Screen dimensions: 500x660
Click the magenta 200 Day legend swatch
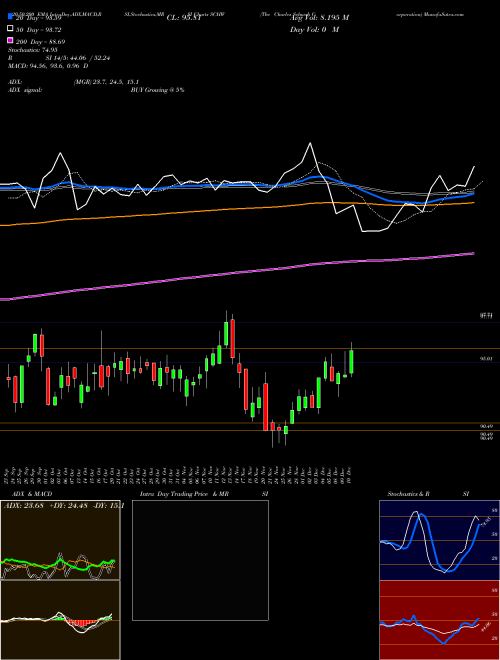(x=10, y=41)
